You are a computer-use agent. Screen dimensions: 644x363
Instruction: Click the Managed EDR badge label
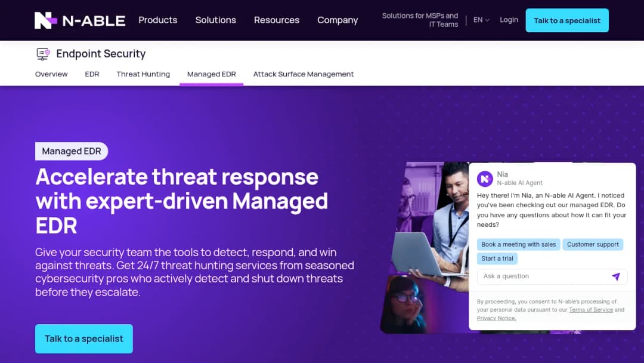[x=72, y=151]
